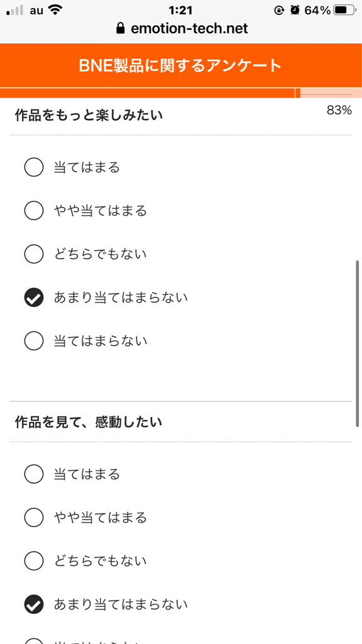
Task: Tap the 1:21 clock in status bar
Action: [181, 10]
